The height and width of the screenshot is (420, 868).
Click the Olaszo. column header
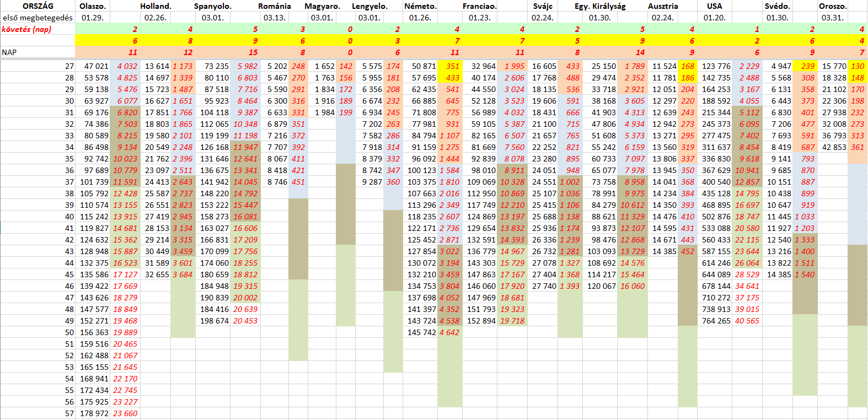tap(92, 6)
